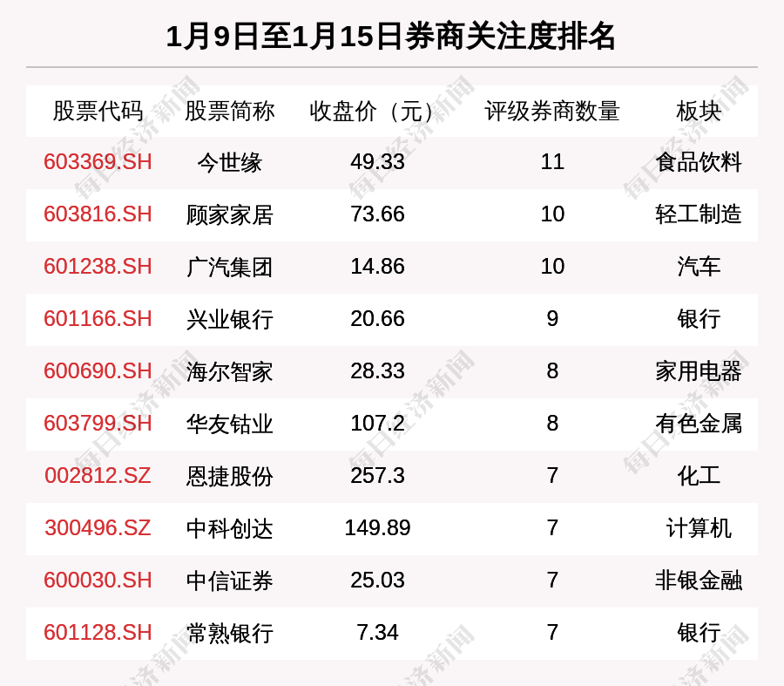784x686 pixels.
Task: Open stock code 601238.SH
Action: click(98, 266)
